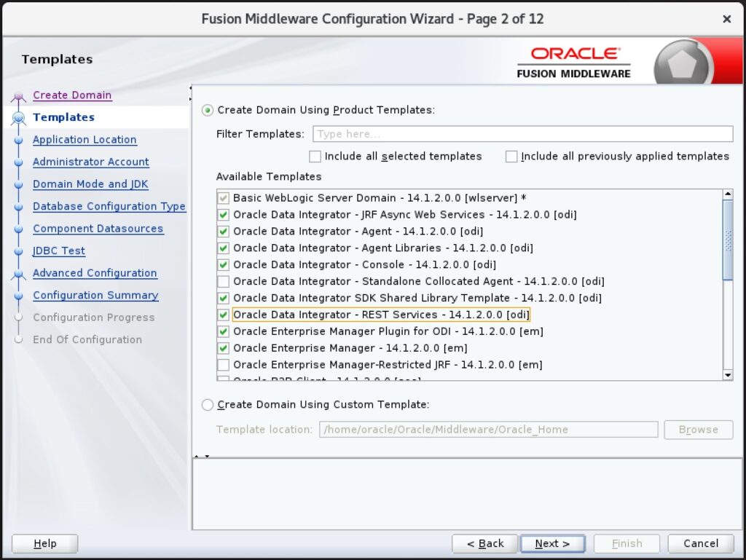Click Basic WebLogic Server Domain template text

(380, 198)
